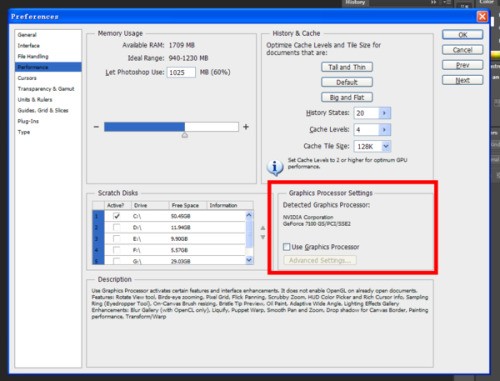Screen dimensions: 500x381
Task: Choose Big and Flat cache preset
Action: click(x=347, y=97)
